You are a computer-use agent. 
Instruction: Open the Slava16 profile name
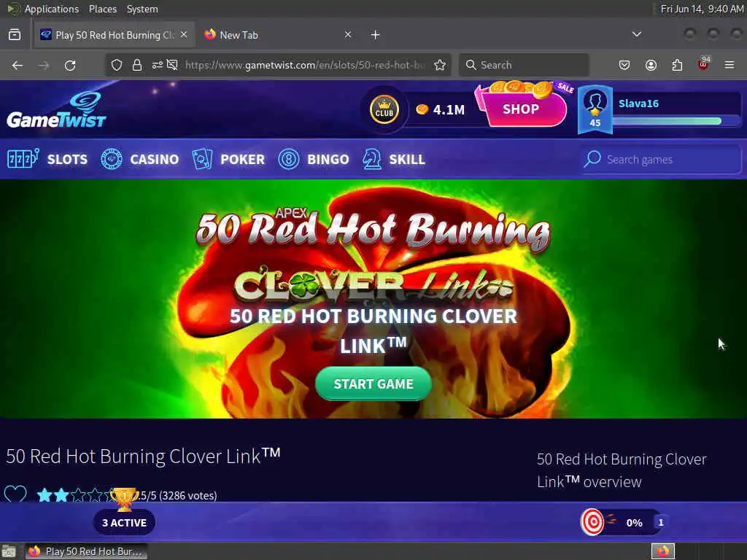[638, 104]
